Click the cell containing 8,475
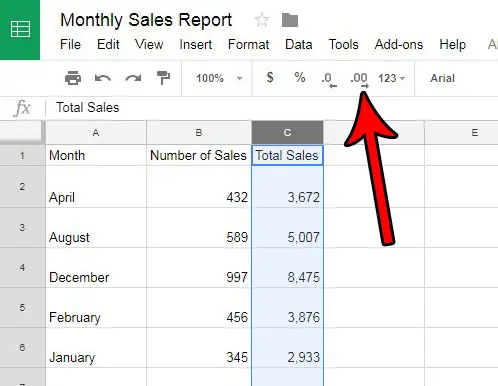Image resolution: width=498 pixels, height=386 pixels. coord(287,268)
